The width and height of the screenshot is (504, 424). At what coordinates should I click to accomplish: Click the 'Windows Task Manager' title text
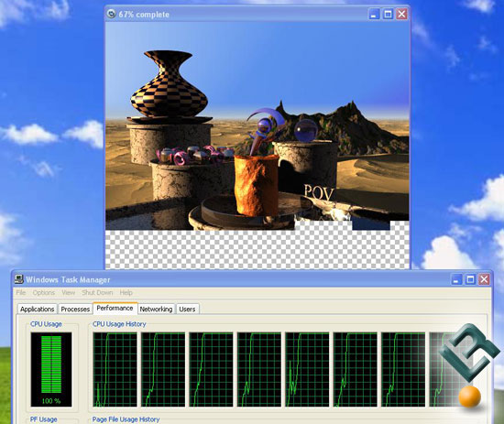click(x=68, y=280)
